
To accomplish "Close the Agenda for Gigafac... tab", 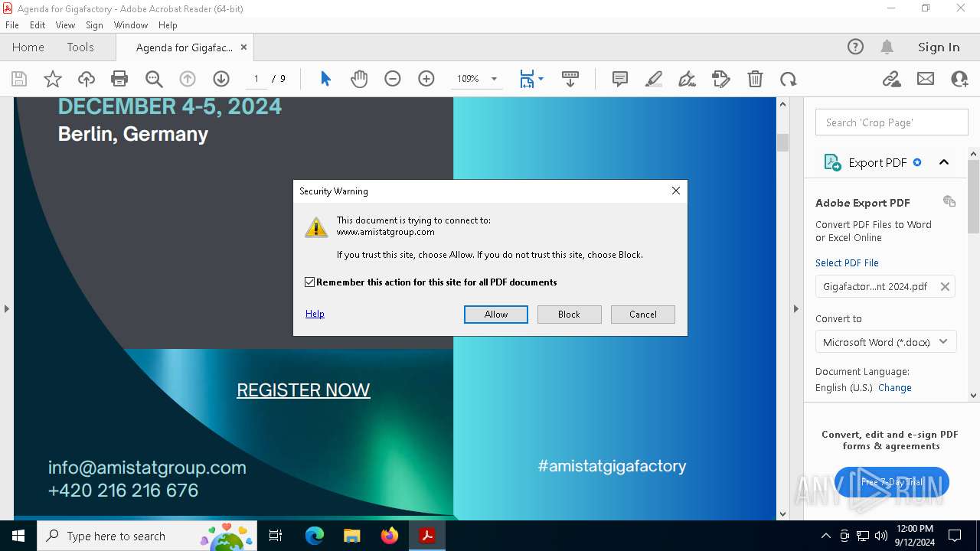I will click(x=243, y=47).
